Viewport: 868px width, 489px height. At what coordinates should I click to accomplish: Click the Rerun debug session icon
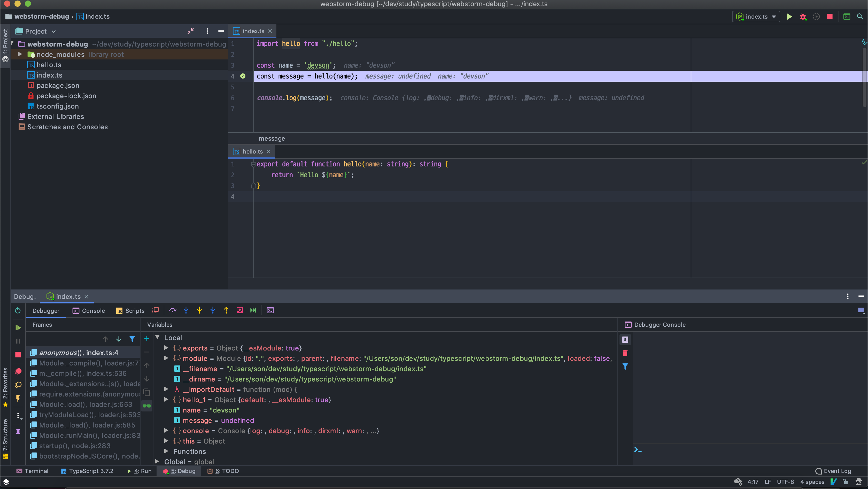pos(18,310)
